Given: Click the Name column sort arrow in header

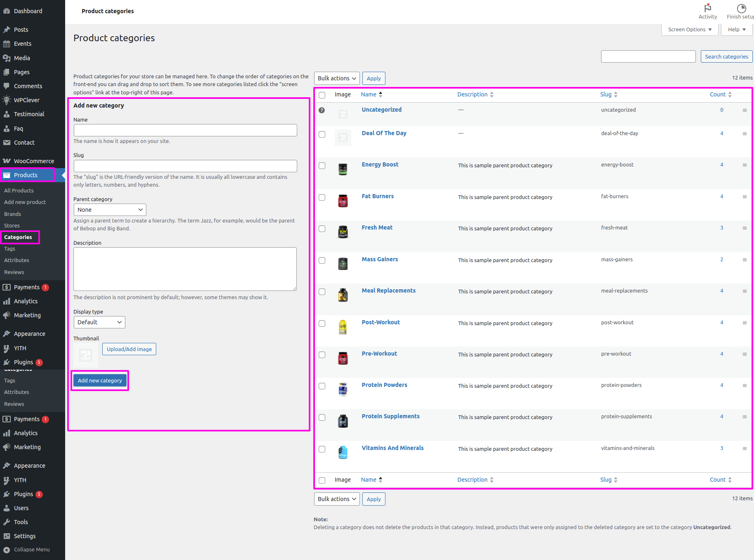Looking at the screenshot, I should pyautogui.click(x=381, y=94).
